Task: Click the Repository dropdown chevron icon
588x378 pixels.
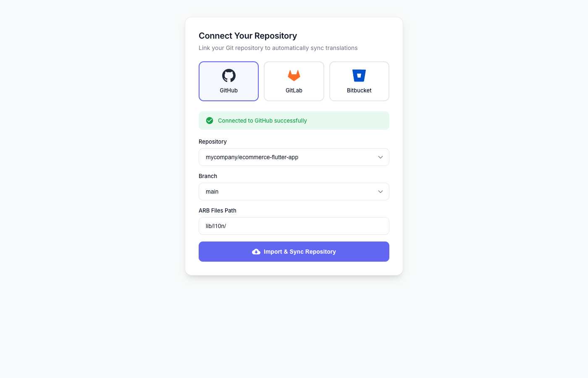Action: (381, 157)
